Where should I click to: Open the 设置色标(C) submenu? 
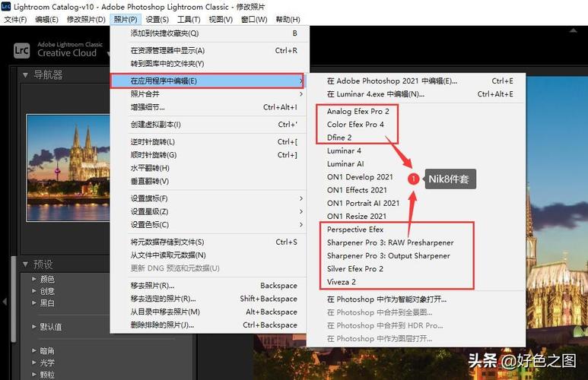coord(209,225)
